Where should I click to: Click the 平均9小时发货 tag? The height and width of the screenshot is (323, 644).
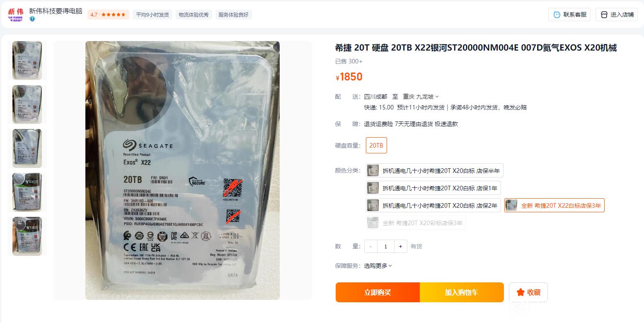[153, 15]
